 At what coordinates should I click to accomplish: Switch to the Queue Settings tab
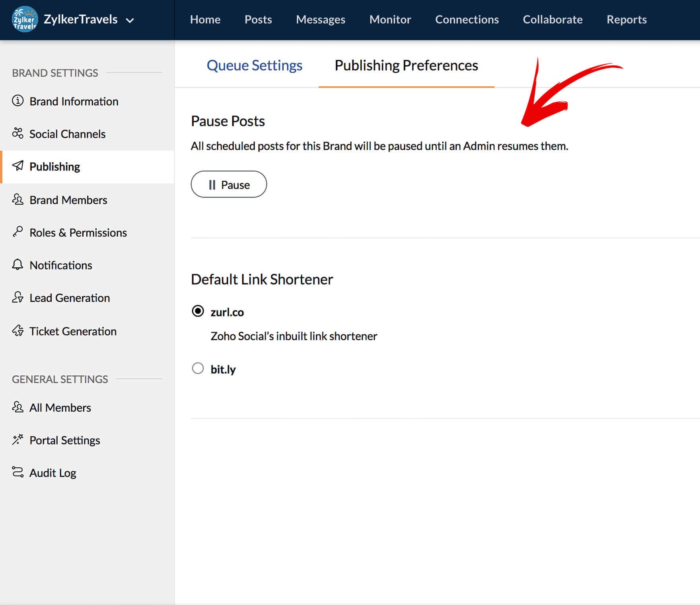(255, 65)
